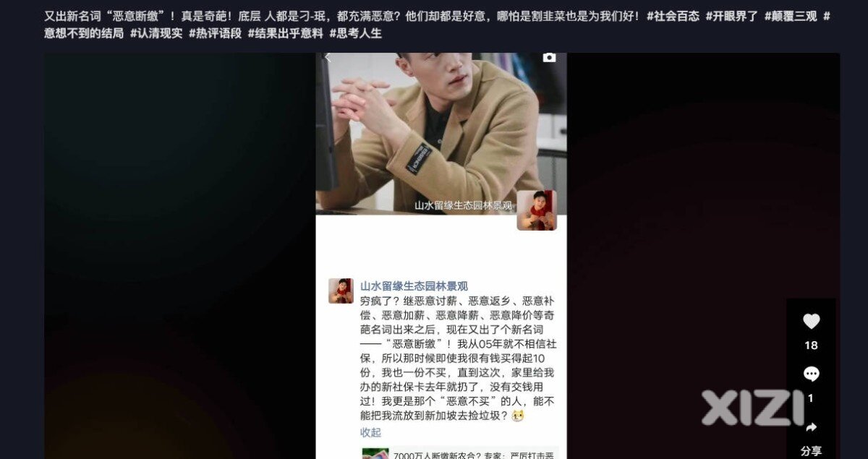
Task: Open the linked article about 7000万人断缴新农合
Action: click(x=459, y=454)
